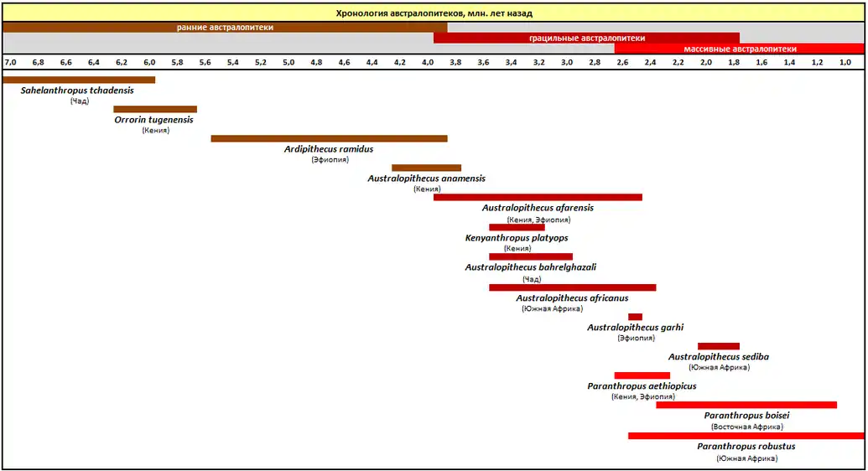Select the brown 'ранние австралопитеки' header bar
This screenshot has width=868, height=471.
pyautogui.click(x=225, y=28)
